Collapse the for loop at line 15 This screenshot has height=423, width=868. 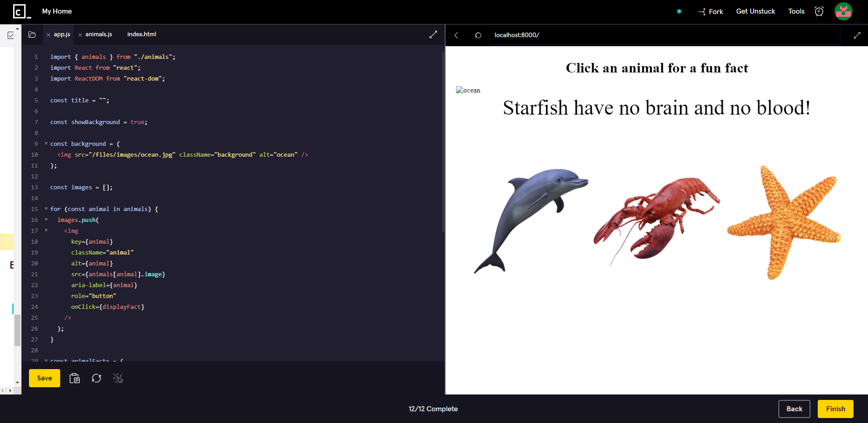click(46, 209)
